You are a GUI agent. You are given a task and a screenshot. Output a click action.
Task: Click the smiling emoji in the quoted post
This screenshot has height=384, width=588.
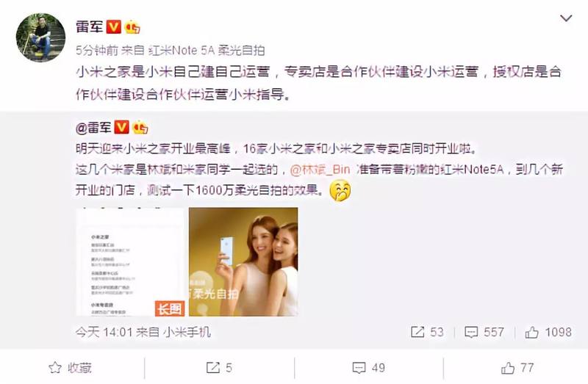340,190
